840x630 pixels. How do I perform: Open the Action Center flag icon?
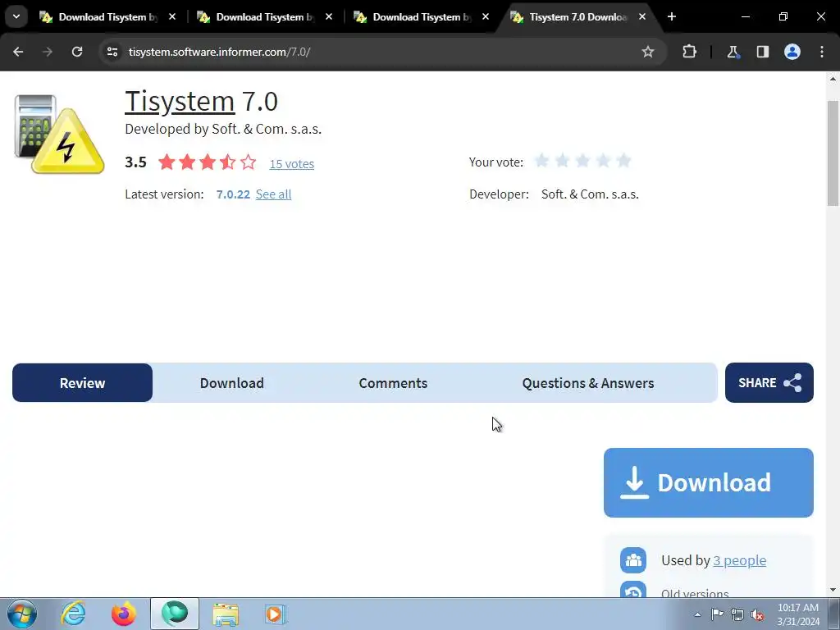coord(717,614)
